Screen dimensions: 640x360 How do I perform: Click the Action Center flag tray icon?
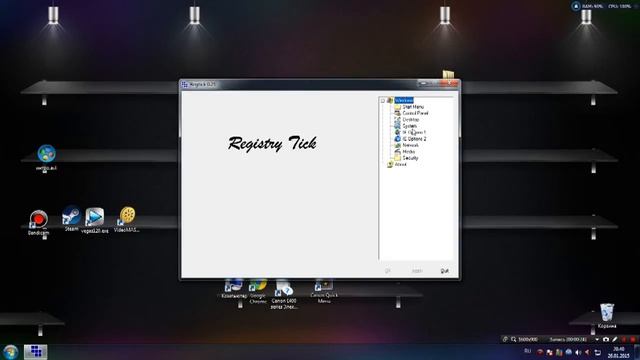pyautogui.click(x=549, y=352)
